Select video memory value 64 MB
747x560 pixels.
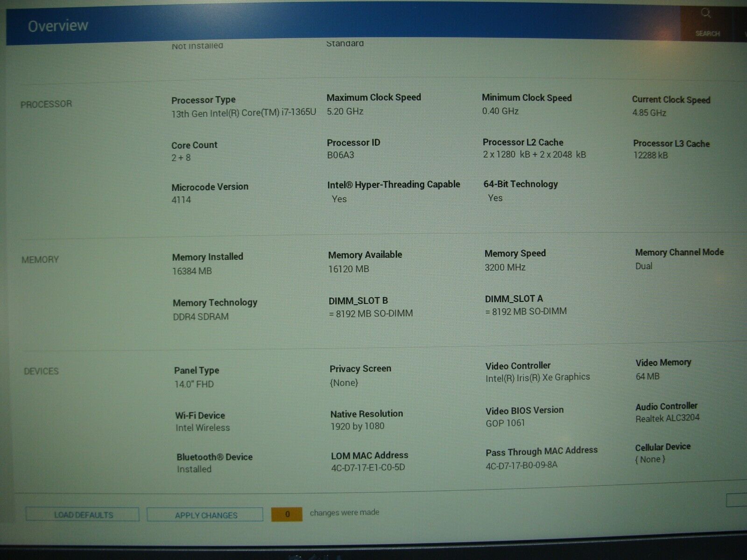click(x=648, y=376)
